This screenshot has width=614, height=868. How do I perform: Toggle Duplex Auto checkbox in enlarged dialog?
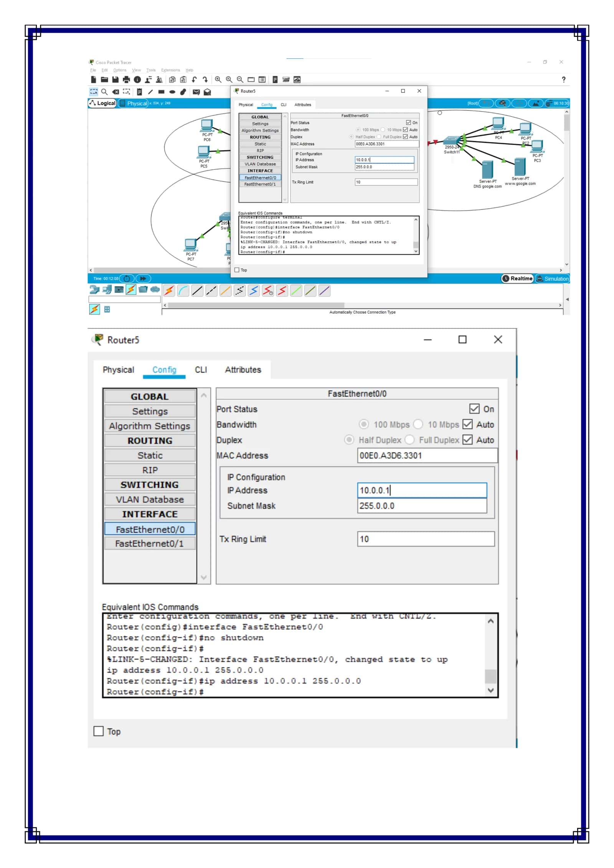[467, 439]
